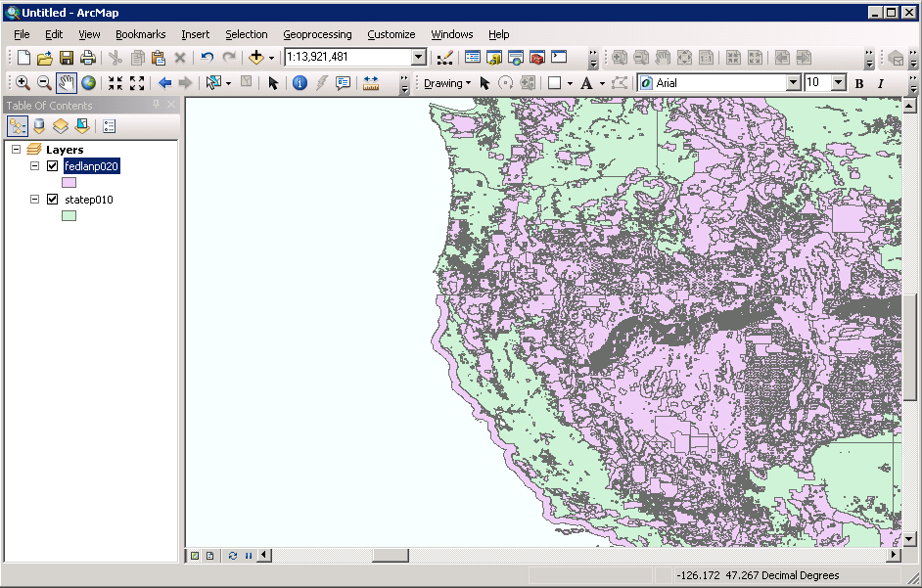Switch to List By Source view
The width and height of the screenshot is (922, 588).
click(x=39, y=126)
